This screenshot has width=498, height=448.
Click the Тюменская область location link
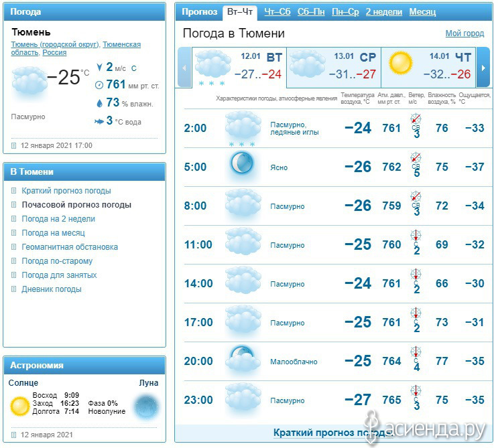point(76,48)
